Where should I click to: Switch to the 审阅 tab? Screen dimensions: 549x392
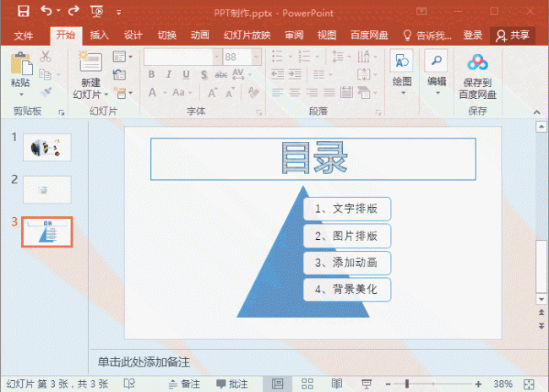coord(294,35)
